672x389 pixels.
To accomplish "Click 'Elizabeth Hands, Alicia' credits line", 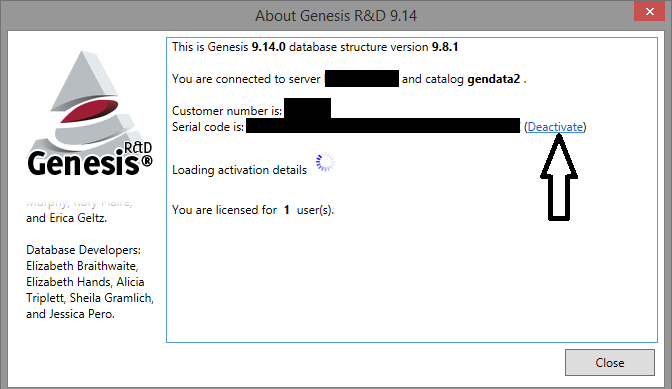I will (x=85, y=282).
